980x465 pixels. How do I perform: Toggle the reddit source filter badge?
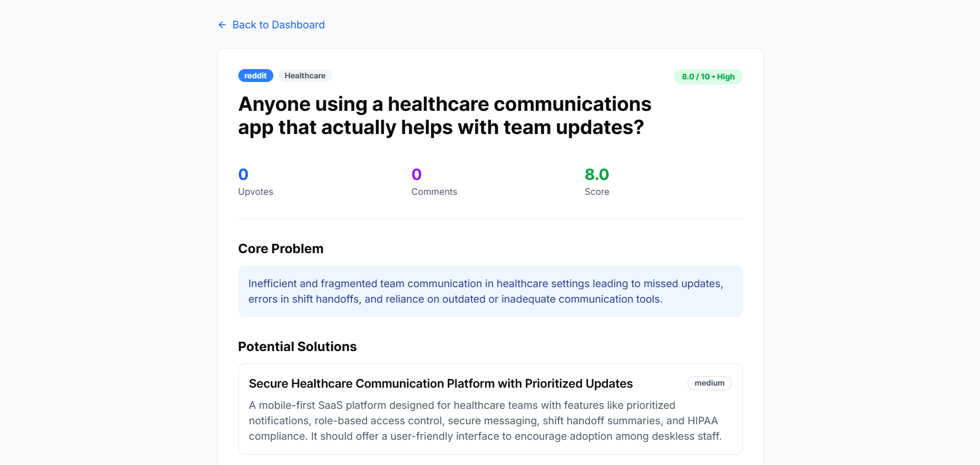pyautogui.click(x=255, y=75)
